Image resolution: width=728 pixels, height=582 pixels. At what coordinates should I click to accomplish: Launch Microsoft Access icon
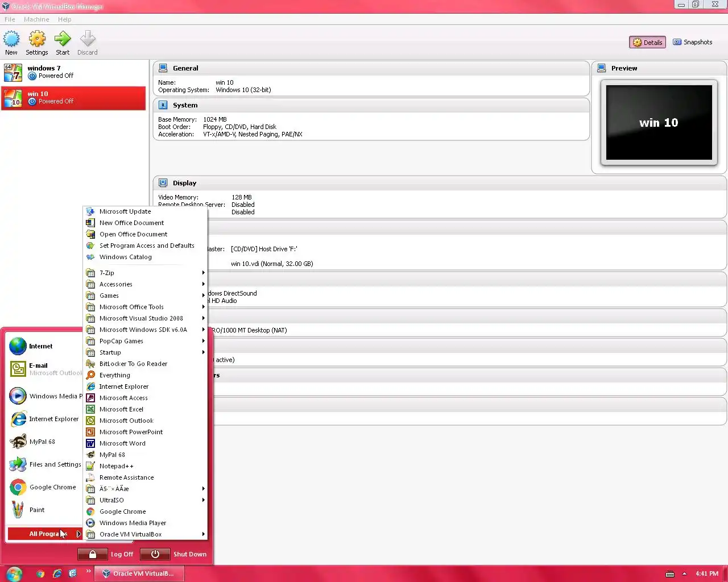(90, 398)
